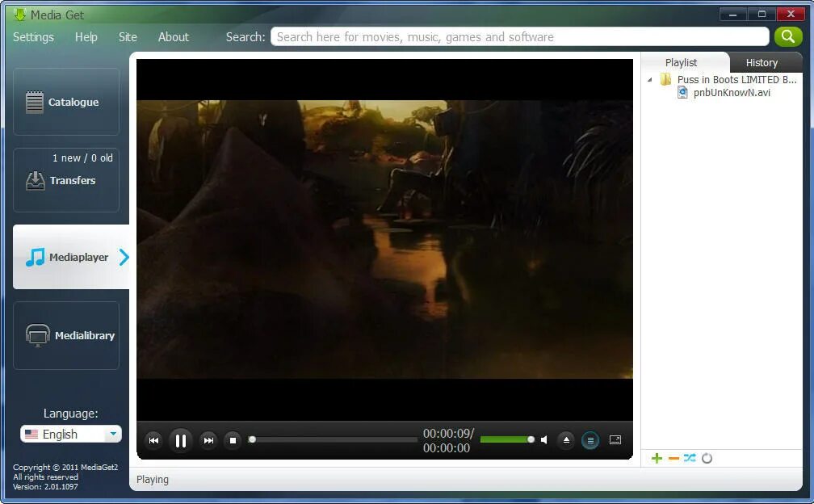The height and width of the screenshot is (504, 814).
Task: Open the Medialibrary section
Action: [x=66, y=335]
